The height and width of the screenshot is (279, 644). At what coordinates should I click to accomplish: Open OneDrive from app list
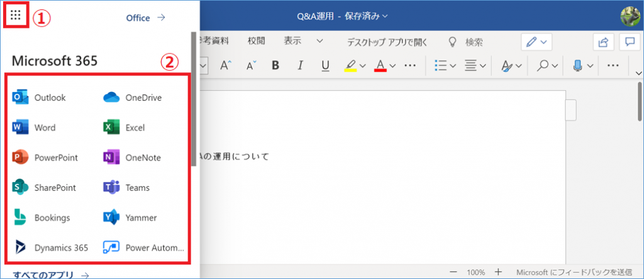[132, 98]
